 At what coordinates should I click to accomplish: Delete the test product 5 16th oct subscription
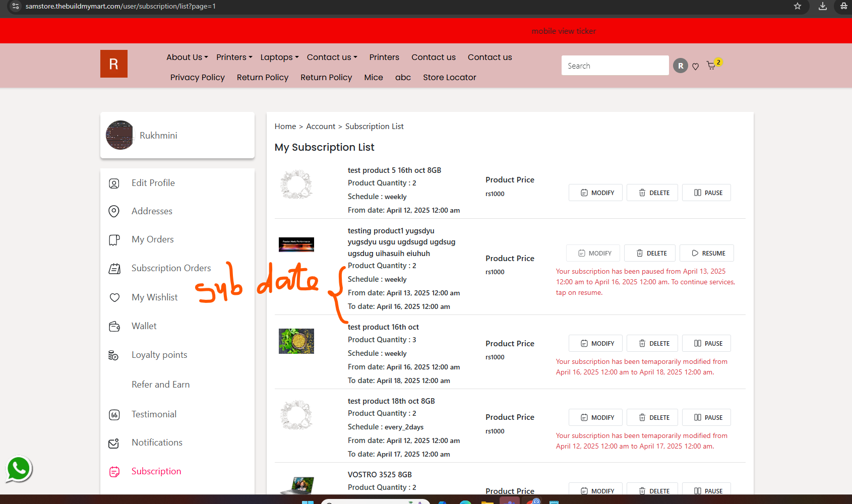coord(652,193)
